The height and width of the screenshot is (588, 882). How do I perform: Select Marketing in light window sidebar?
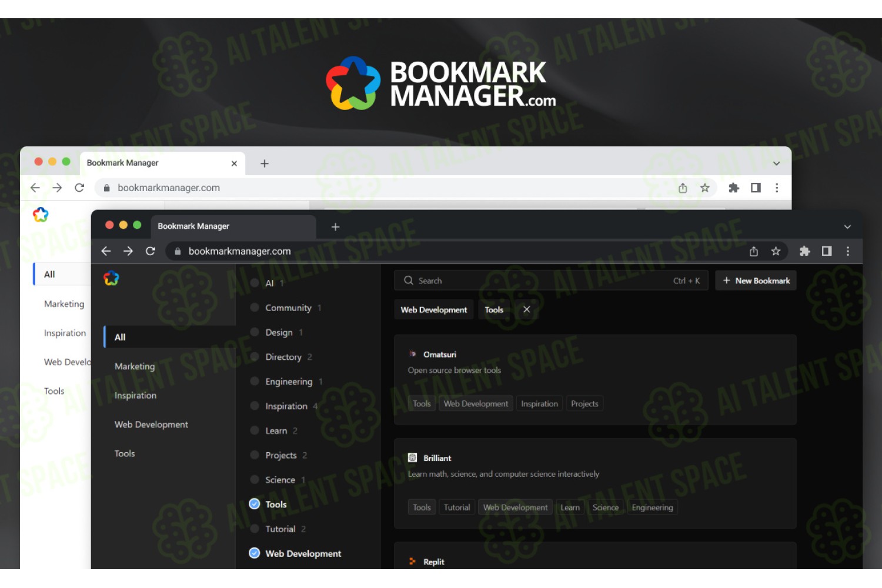pyautogui.click(x=64, y=303)
